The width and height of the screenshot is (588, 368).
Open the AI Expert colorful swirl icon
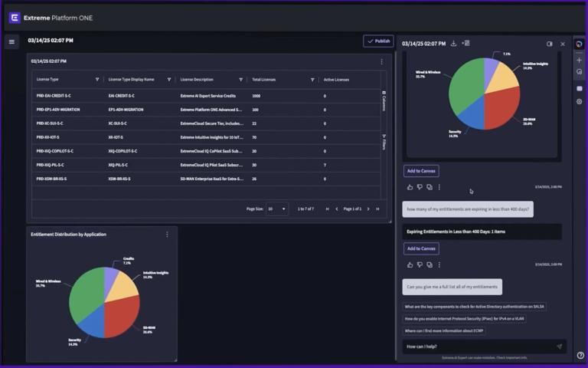(x=580, y=44)
